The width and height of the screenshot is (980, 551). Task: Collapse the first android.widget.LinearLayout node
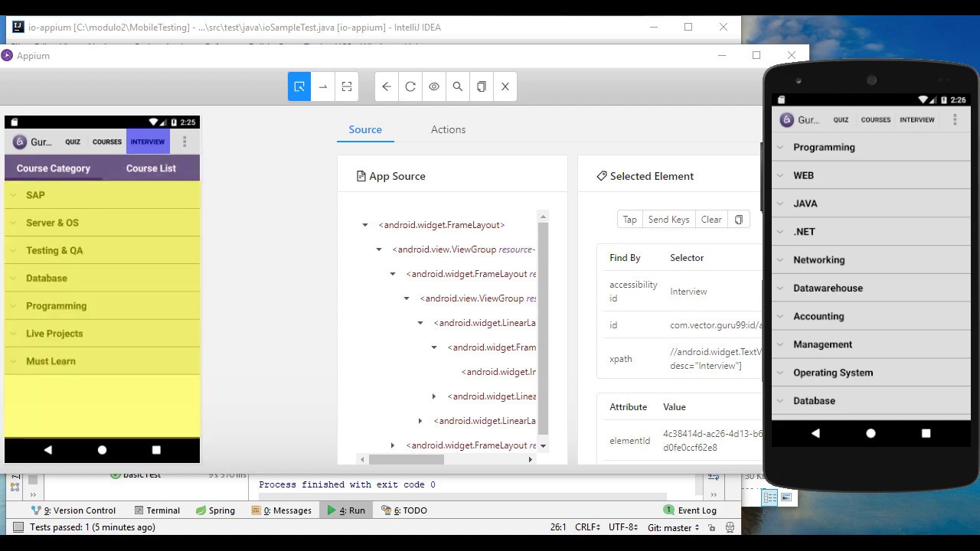tap(420, 323)
